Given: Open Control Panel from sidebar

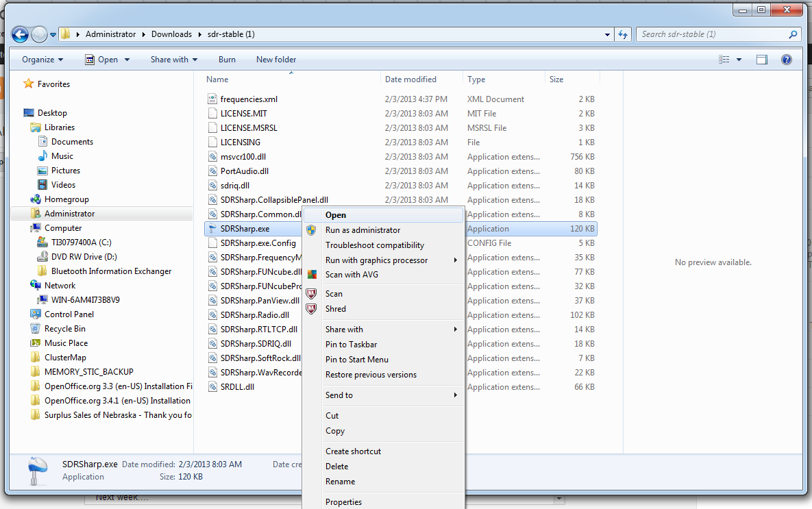Looking at the screenshot, I should point(69,314).
